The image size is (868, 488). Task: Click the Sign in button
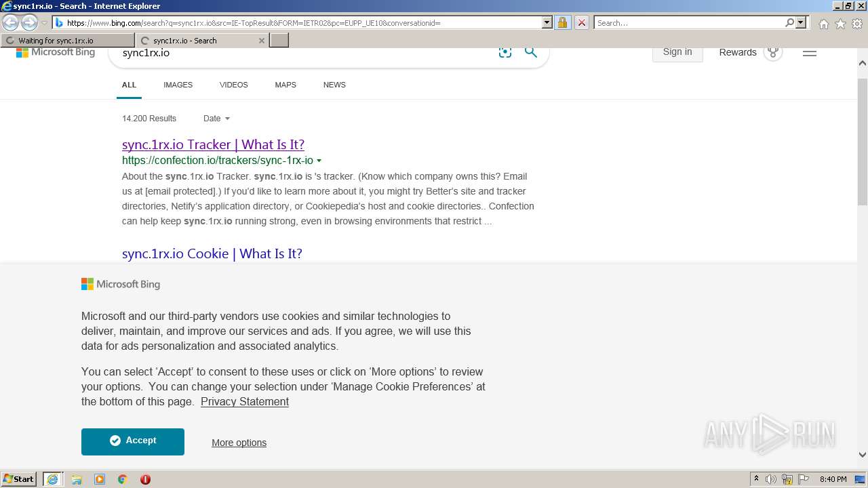677,52
